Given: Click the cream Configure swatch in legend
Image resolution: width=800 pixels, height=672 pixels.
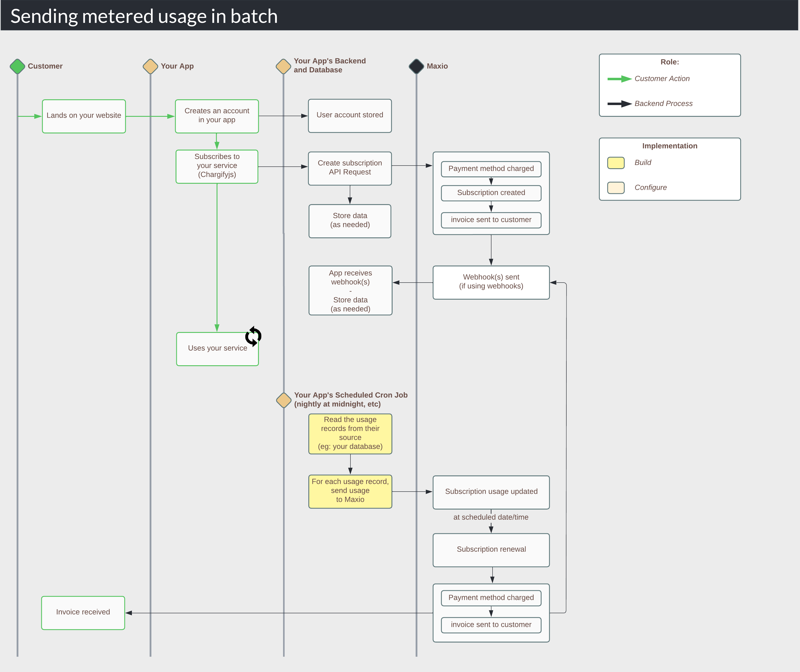Looking at the screenshot, I should (616, 188).
